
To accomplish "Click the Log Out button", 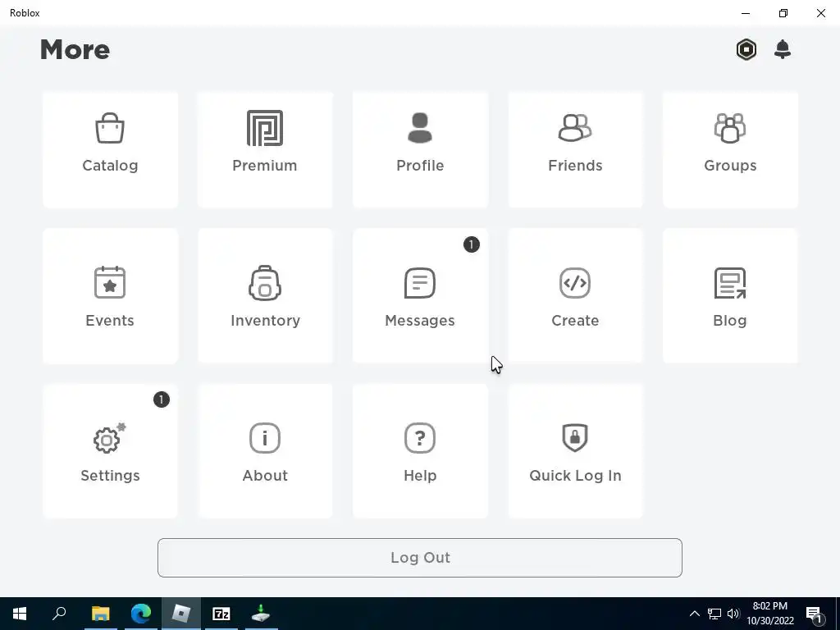I will coord(420,558).
